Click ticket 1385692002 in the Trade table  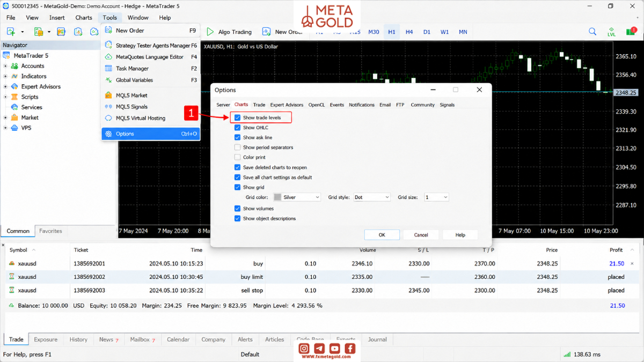coord(89,277)
